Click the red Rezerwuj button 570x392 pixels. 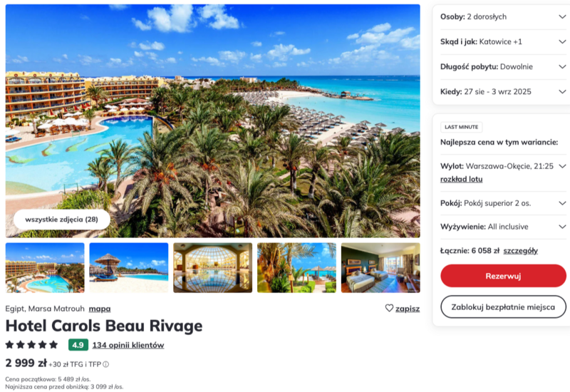point(503,276)
